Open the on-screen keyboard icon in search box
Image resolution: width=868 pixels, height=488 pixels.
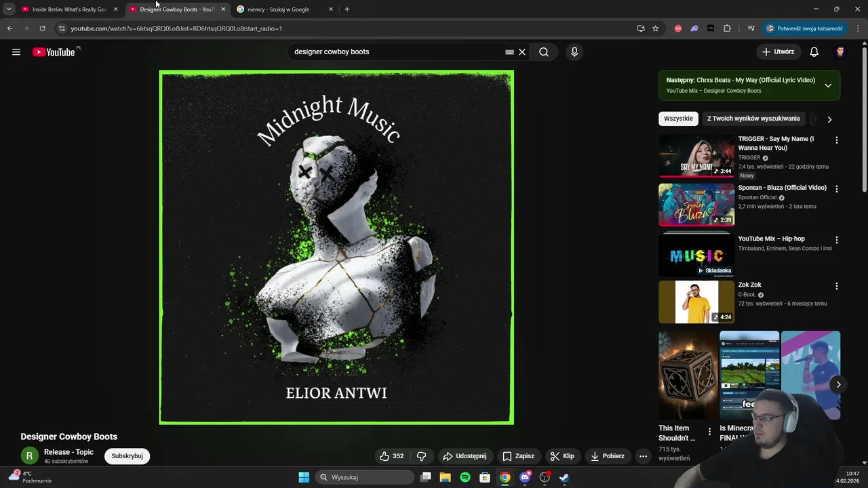(509, 52)
